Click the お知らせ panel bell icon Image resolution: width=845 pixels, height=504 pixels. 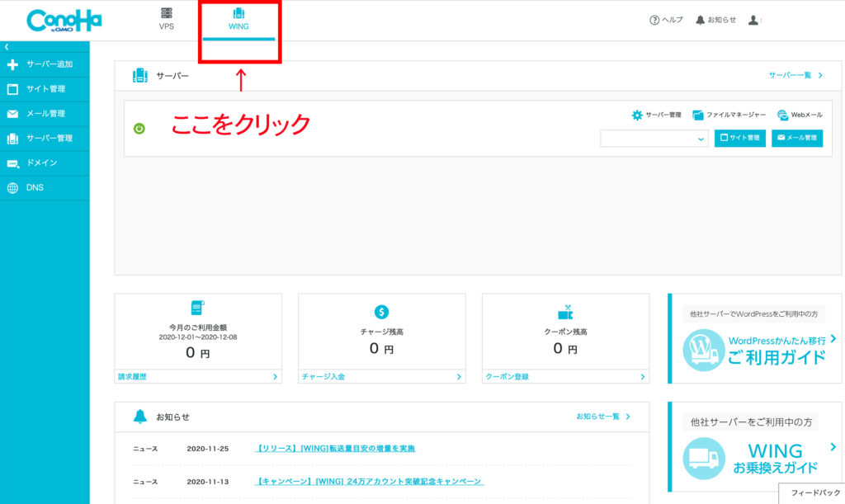click(140, 417)
